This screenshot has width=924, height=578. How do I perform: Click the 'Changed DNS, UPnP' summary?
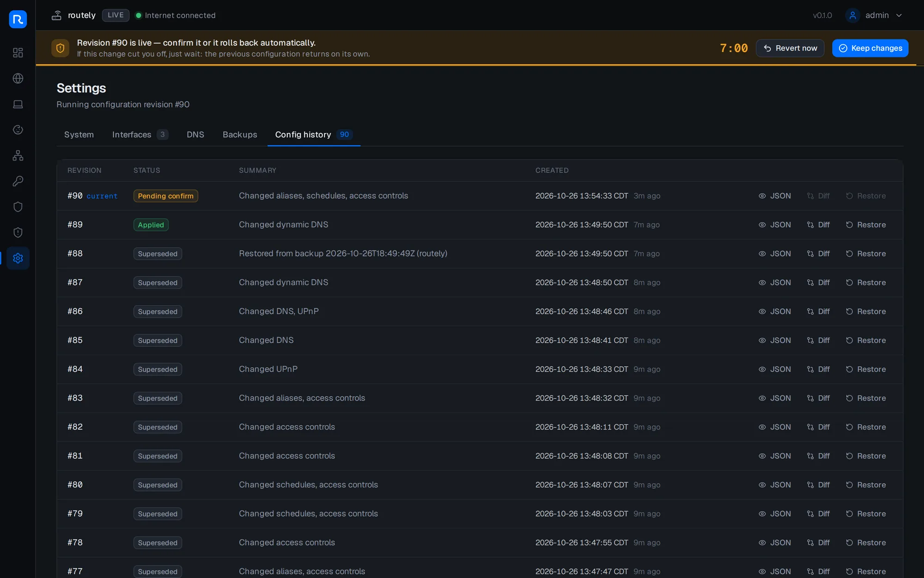click(x=279, y=311)
